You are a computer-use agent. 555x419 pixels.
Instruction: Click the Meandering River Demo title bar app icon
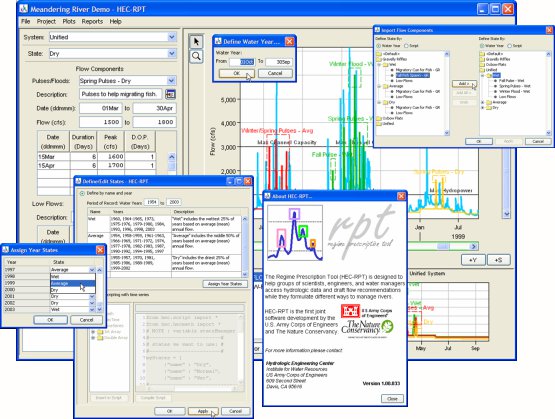point(24,9)
